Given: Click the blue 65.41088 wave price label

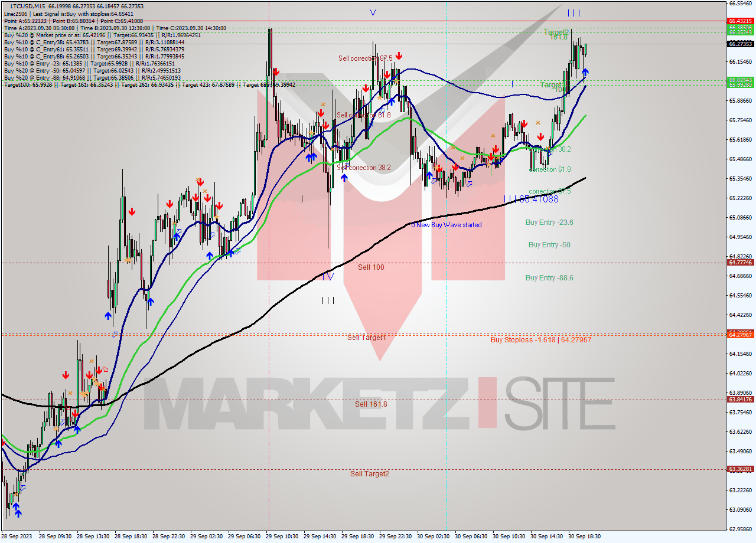Looking at the screenshot, I should pyautogui.click(x=538, y=199).
